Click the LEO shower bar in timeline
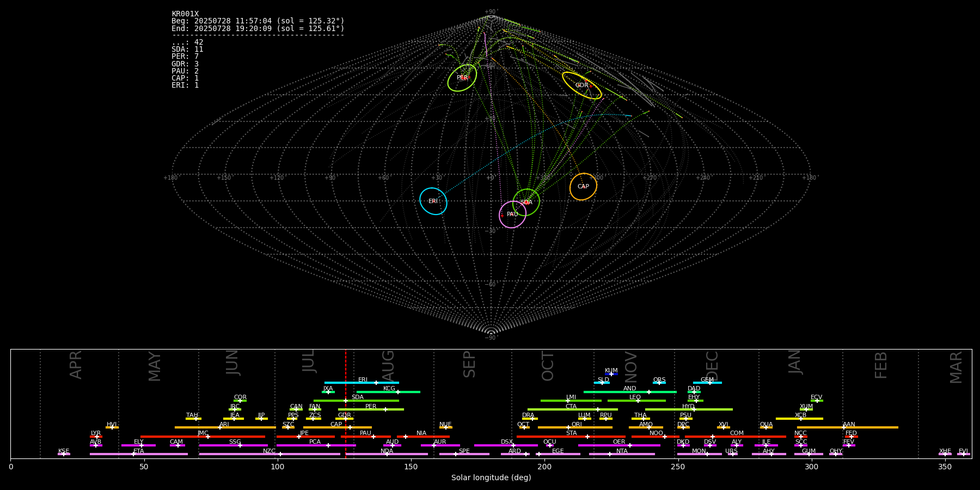Viewport: 980px width, 490px height. 636,401
